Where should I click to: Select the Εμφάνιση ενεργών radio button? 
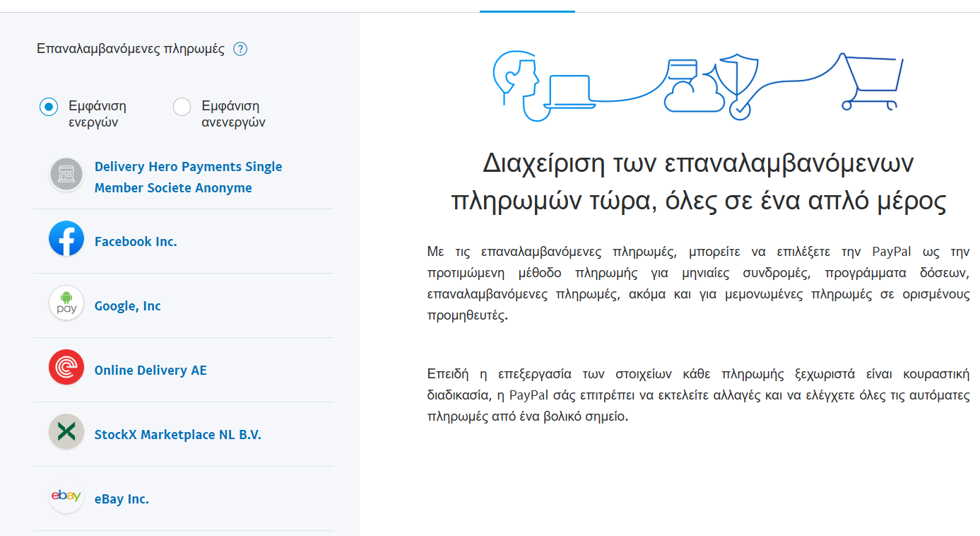click(49, 107)
